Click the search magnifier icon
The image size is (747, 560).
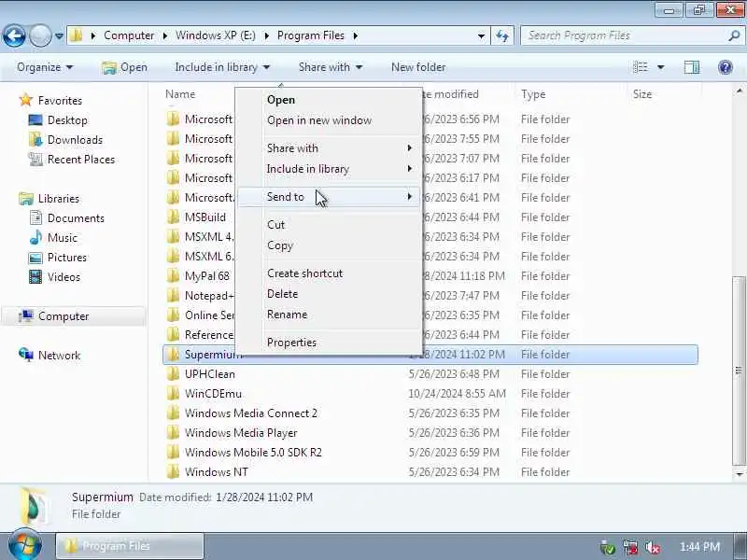click(x=735, y=35)
